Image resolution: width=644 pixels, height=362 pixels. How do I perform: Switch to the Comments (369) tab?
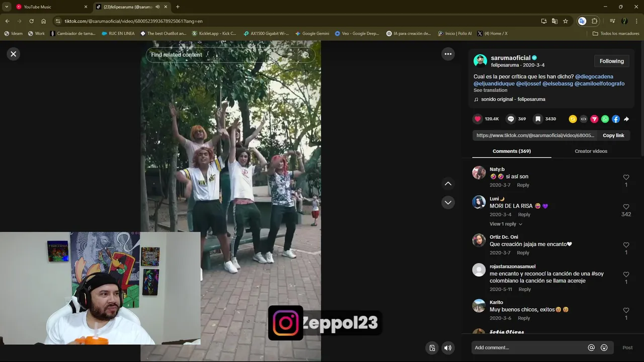tap(512, 151)
